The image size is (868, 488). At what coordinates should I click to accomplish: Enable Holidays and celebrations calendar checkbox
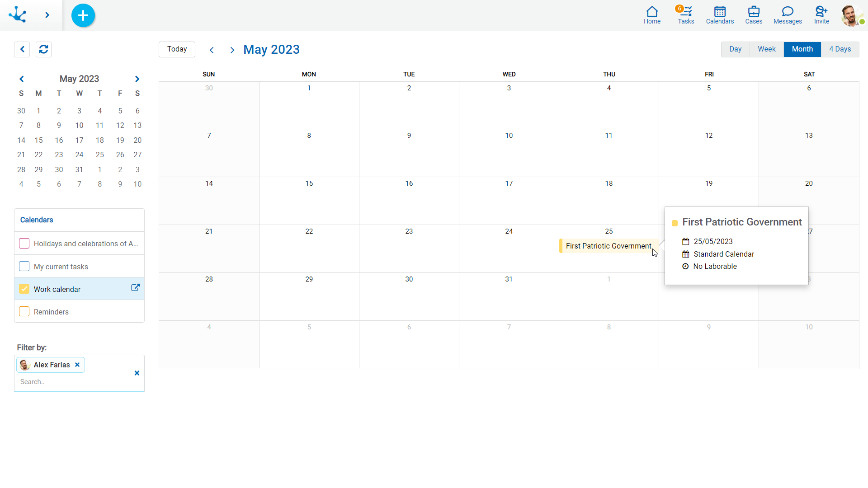[x=24, y=244]
